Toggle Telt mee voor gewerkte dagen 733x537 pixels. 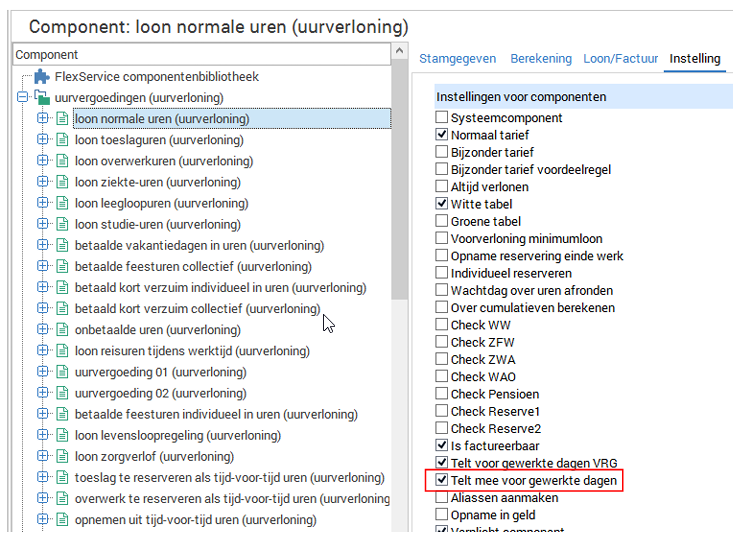click(442, 481)
